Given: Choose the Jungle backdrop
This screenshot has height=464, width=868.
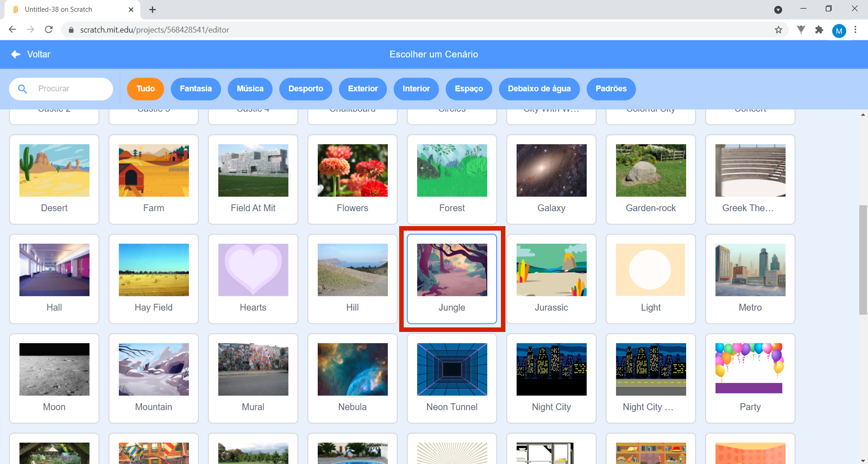Looking at the screenshot, I should point(452,279).
